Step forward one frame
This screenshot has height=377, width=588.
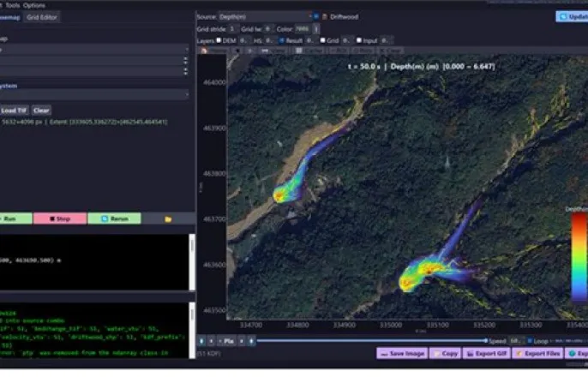pyautogui.click(x=242, y=341)
